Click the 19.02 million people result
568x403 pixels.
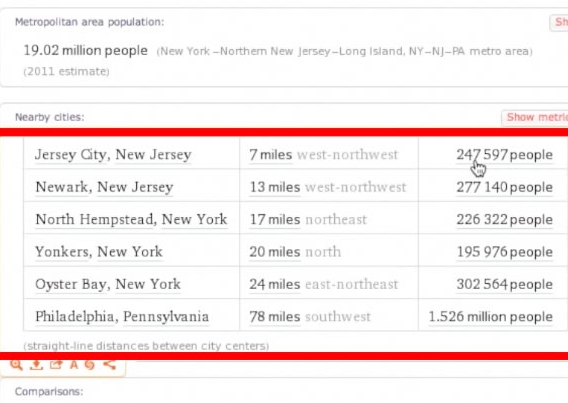tap(86, 50)
